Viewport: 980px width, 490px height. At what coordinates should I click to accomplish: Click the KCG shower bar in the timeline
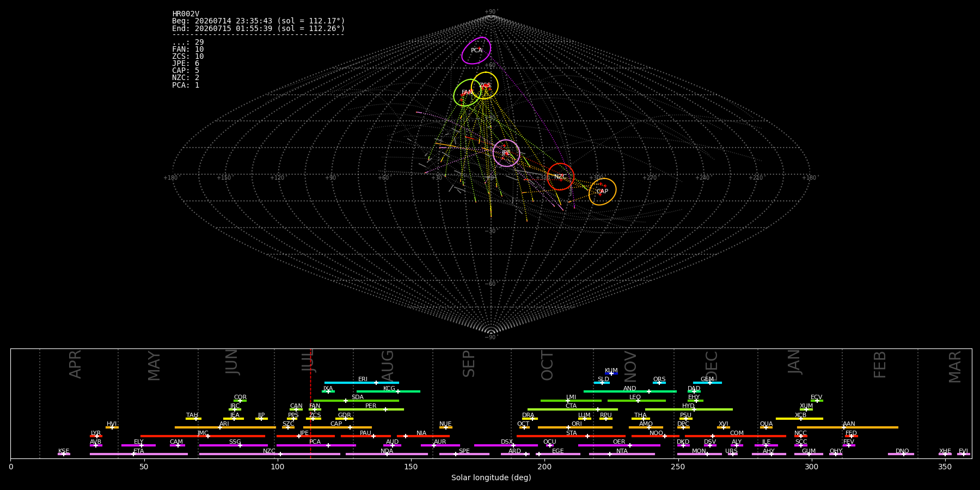(388, 391)
